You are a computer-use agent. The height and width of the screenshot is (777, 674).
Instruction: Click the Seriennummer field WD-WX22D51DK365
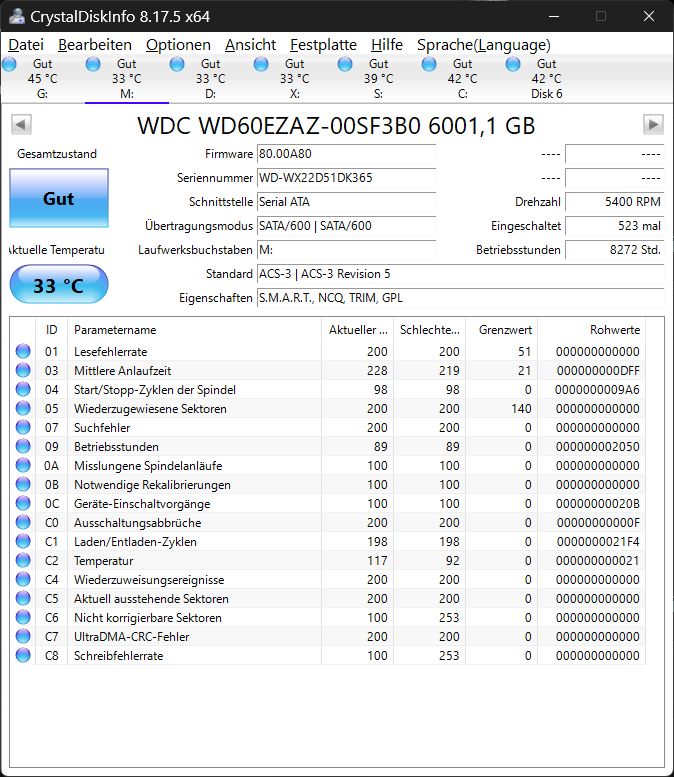click(x=346, y=178)
